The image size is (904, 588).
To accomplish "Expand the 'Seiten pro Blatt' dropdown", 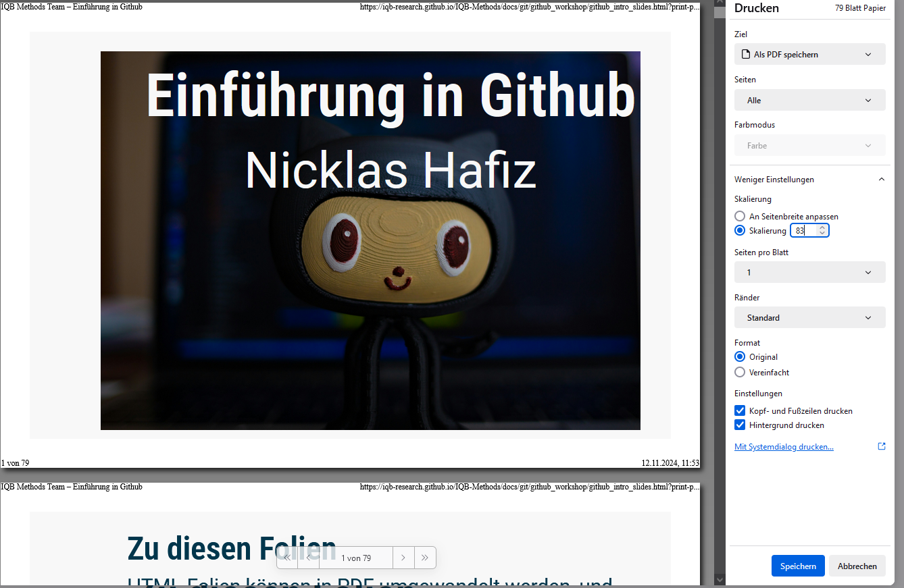I will coord(809,273).
